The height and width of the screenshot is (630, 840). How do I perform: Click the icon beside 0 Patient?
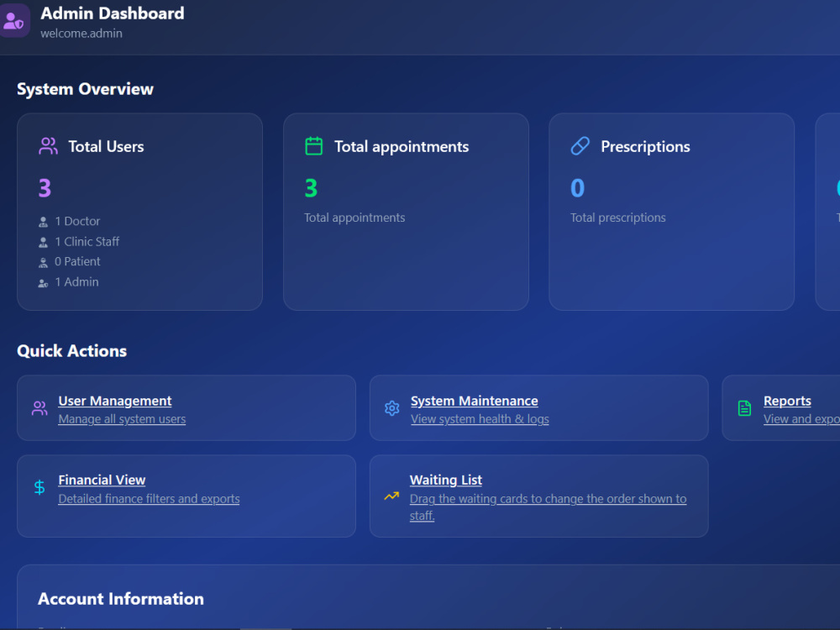44,262
